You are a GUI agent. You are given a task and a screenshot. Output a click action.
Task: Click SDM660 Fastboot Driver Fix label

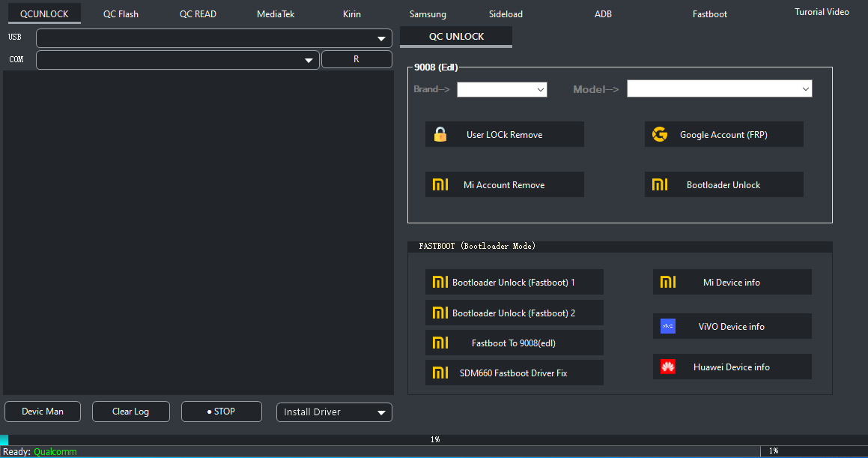[513, 373]
